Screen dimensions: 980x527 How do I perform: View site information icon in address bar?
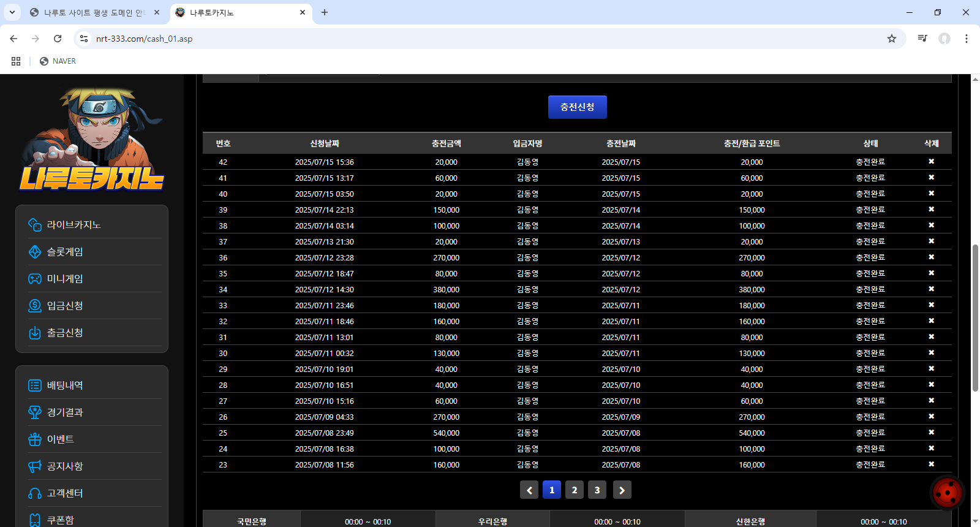(84, 39)
